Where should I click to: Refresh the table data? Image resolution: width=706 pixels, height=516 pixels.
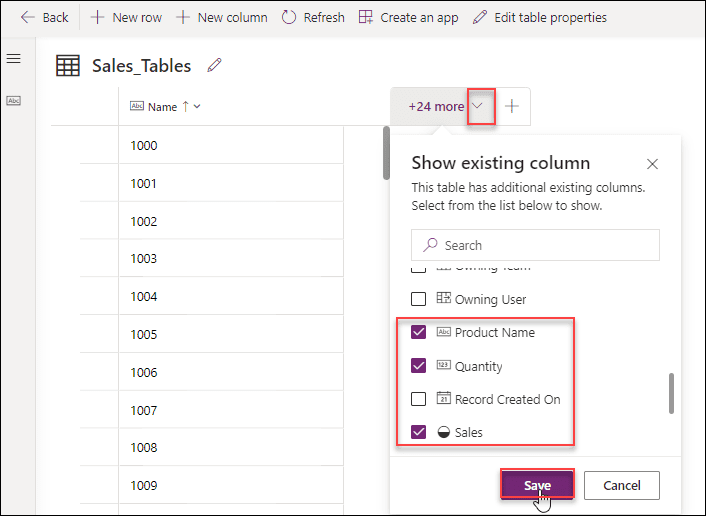point(313,18)
